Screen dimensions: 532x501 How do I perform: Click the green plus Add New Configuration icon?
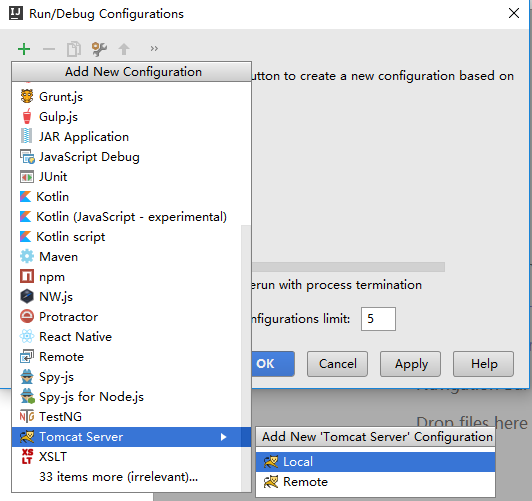coord(24,49)
